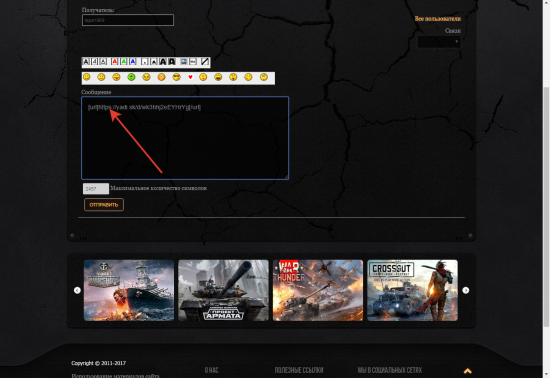Choose the smallest font size icon
Viewport: 550px width, 378px height.
(x=145, y=62)
